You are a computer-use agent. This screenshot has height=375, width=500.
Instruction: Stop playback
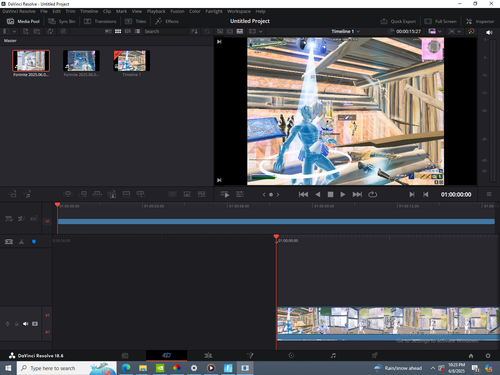click(330, 194)
